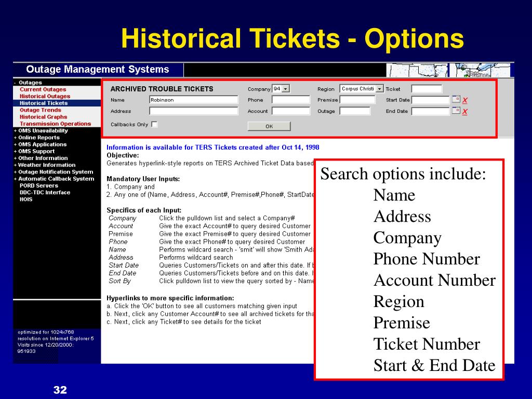Click the map thumbnail in the header
532x399 pixels.
[448, 70]
